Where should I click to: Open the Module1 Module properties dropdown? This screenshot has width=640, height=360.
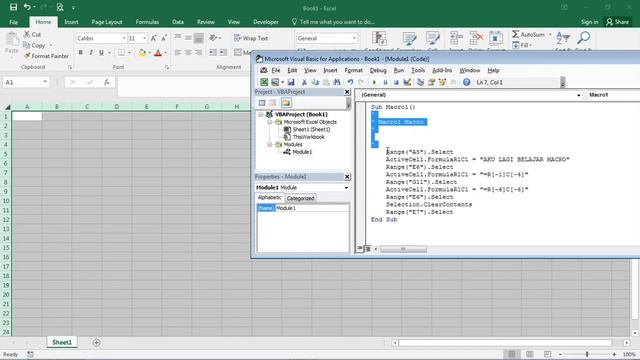tap(346, 188)
